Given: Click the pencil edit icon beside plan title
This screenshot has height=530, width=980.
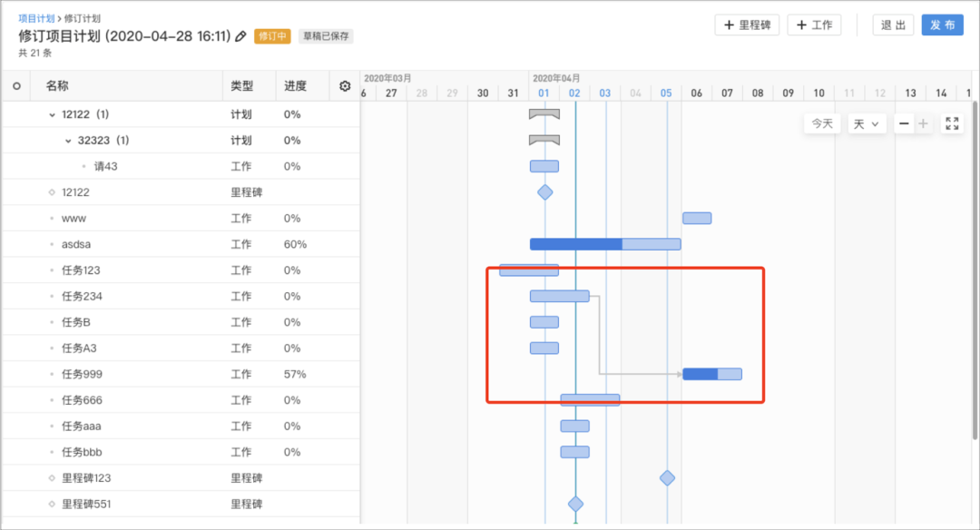Looking at the screenshot, I should pyautogui.click(x=240, y=36).
